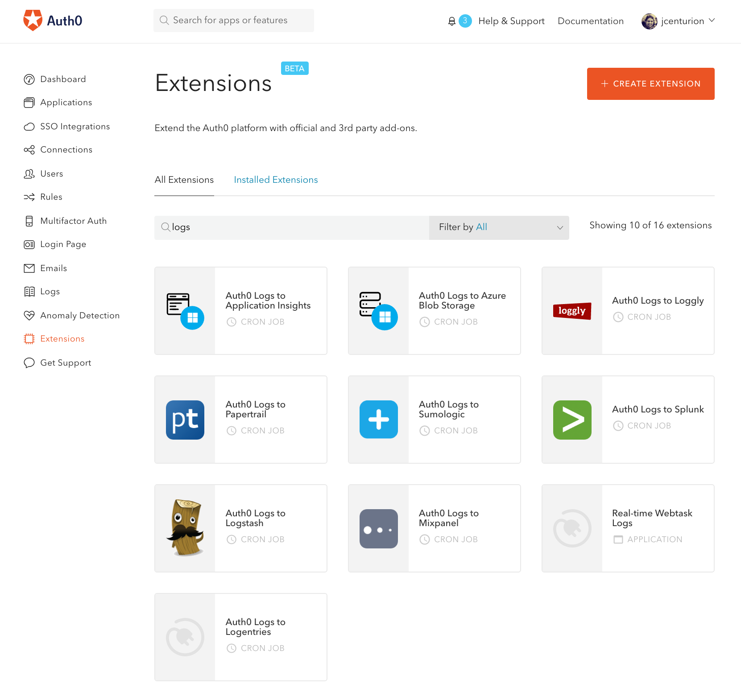Open the Documentation link

pos(591,21)
